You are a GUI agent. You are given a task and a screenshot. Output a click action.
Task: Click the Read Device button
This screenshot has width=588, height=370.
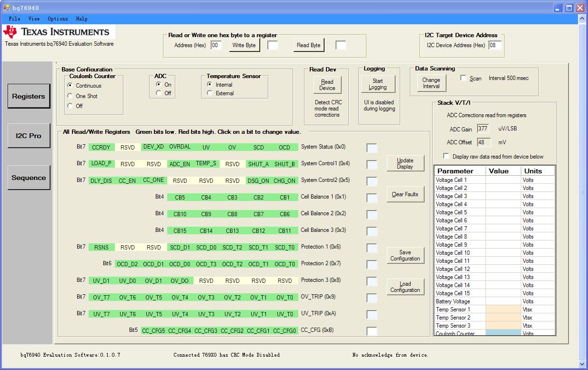point(327,85)
